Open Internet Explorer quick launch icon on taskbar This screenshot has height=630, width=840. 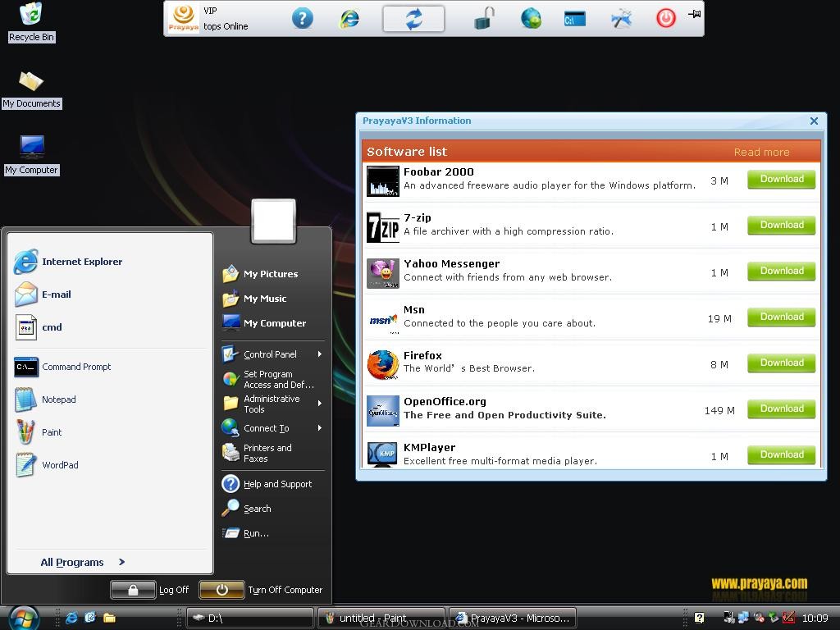coord(71,618)
